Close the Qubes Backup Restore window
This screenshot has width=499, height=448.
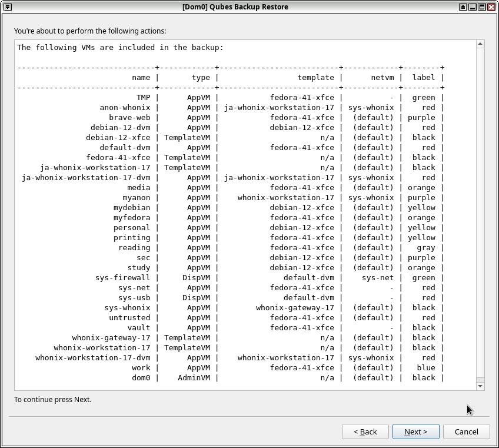click(491, 6)
